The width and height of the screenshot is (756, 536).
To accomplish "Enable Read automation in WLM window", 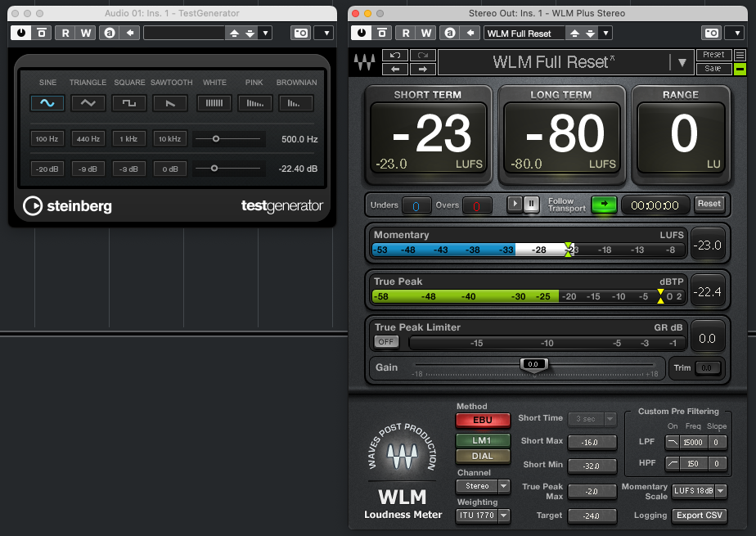I will point(406,33).
